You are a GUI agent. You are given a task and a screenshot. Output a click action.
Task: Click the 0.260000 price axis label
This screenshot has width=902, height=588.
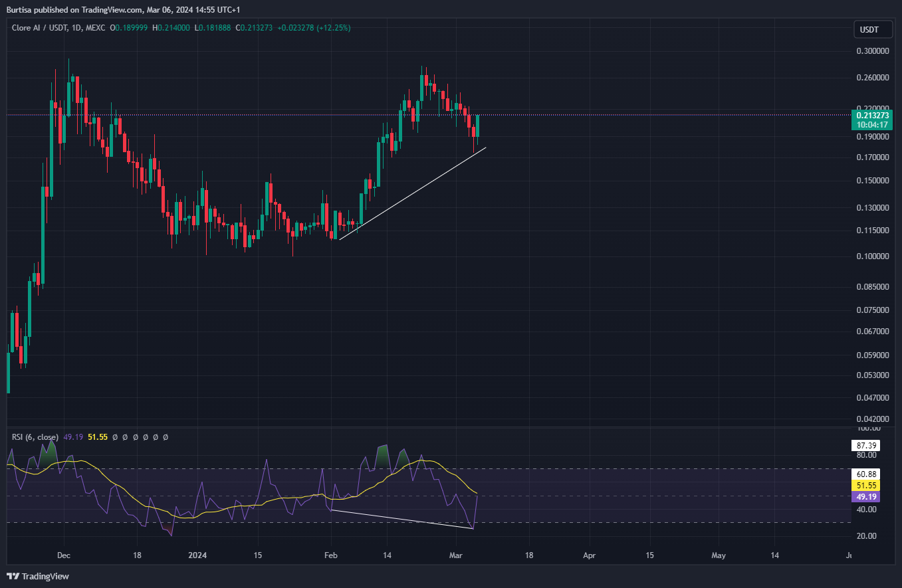(x=873, y=78)
